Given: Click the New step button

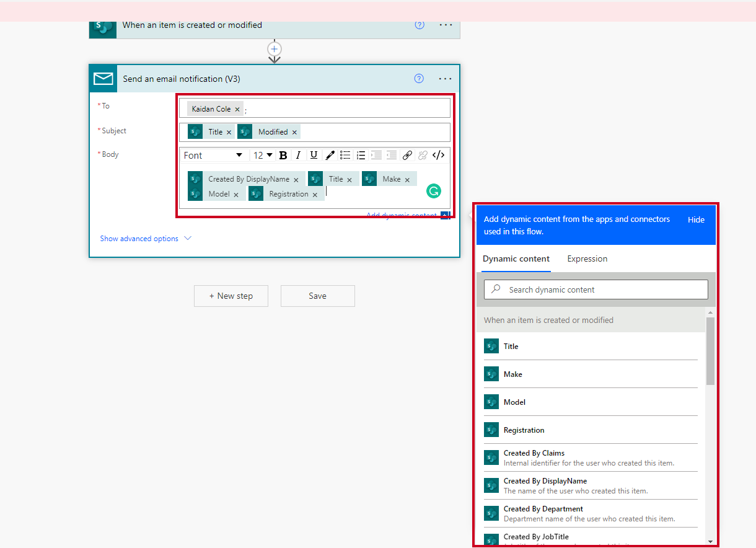Looking at the screenshot, I should tap(231, 296).
